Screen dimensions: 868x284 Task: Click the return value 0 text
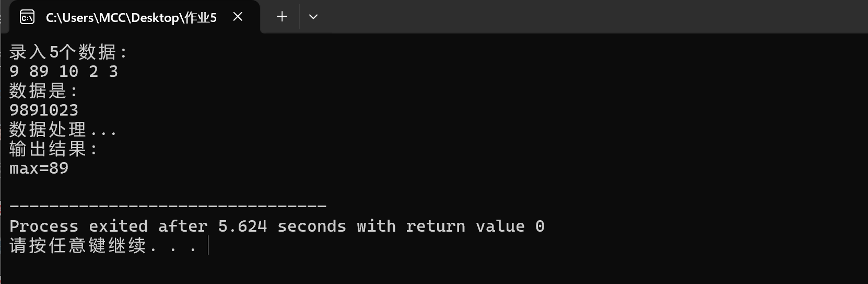click(x=475, y=226)
